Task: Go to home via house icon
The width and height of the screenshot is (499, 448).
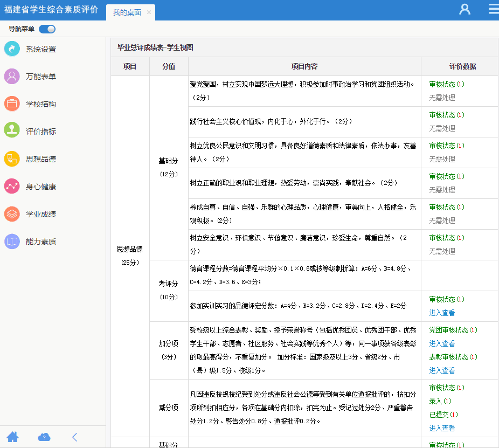Action: coord(13,437)
